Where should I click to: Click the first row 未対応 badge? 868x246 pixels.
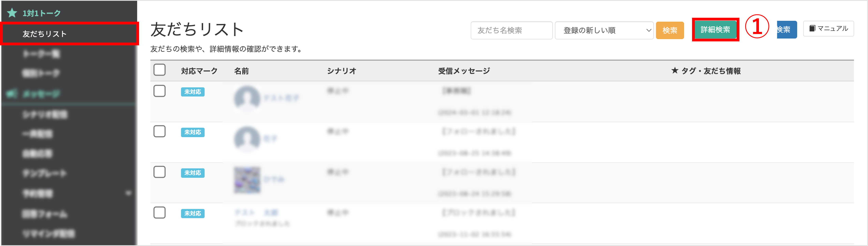point(193,92)
